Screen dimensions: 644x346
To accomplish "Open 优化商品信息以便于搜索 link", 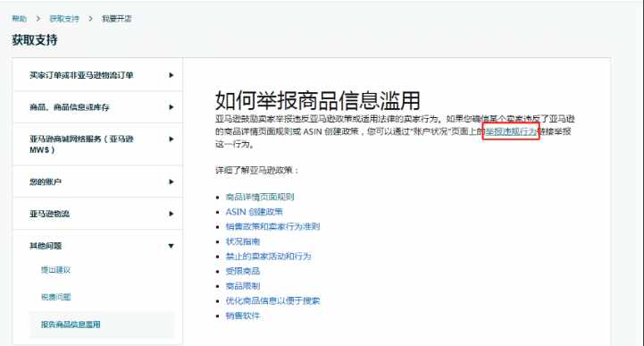I will pos(272,300).
